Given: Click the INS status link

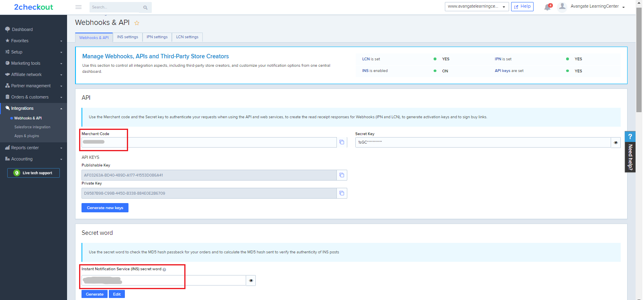Looking at the screenshot, I should pos(365,71).
